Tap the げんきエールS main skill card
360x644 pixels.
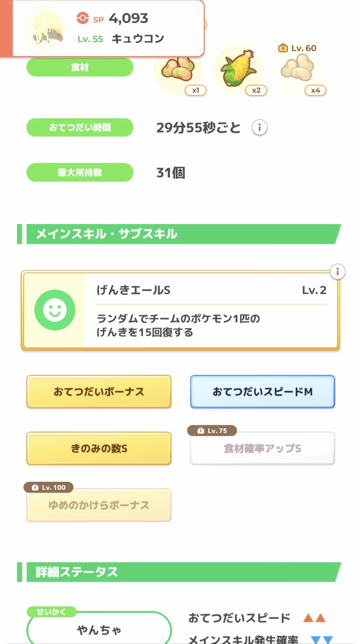pos(212,310)
